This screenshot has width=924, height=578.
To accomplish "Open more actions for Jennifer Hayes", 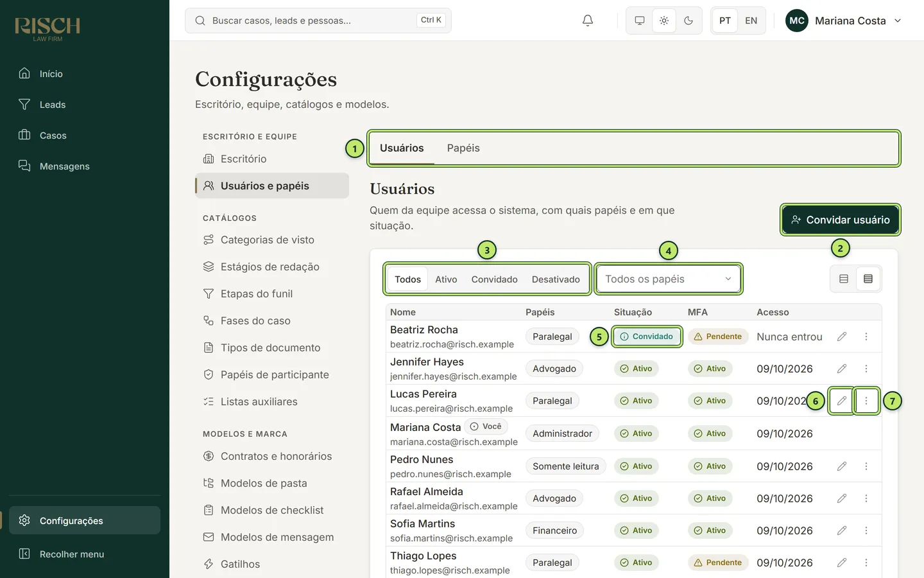I will tap(866, 369).
